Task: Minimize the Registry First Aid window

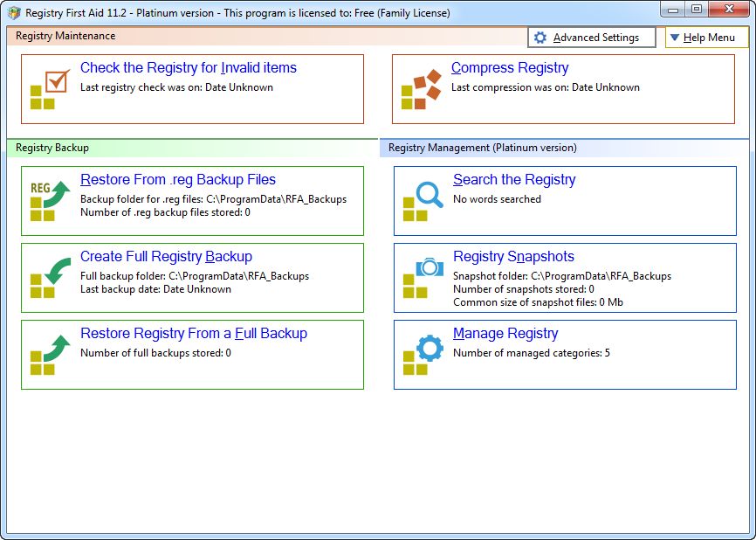Action: coord(674,10)
